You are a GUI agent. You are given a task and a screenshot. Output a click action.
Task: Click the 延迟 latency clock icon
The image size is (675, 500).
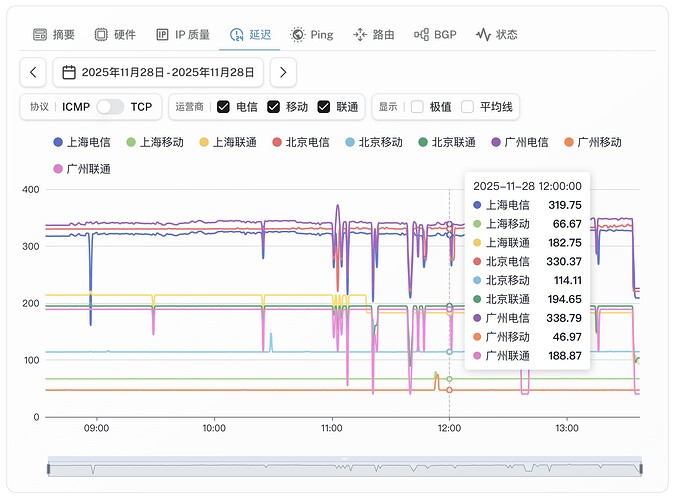tap(236, 34)
